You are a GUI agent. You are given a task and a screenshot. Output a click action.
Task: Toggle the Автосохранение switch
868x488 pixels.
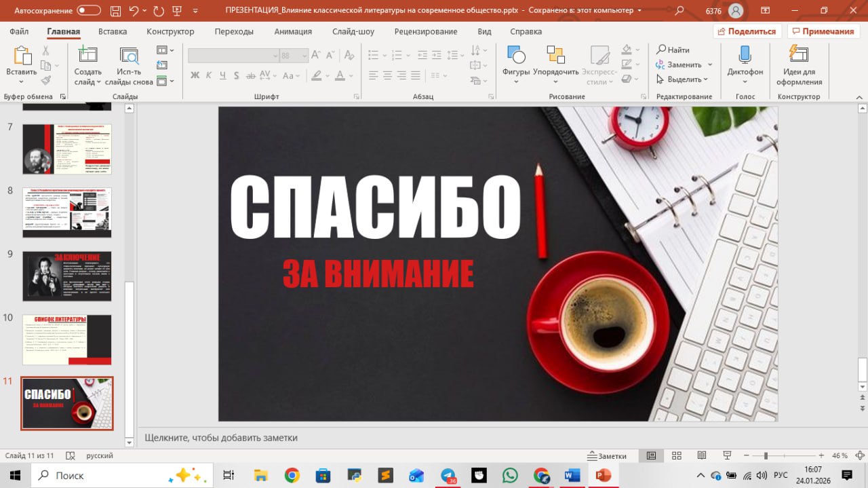coord(89,10)
